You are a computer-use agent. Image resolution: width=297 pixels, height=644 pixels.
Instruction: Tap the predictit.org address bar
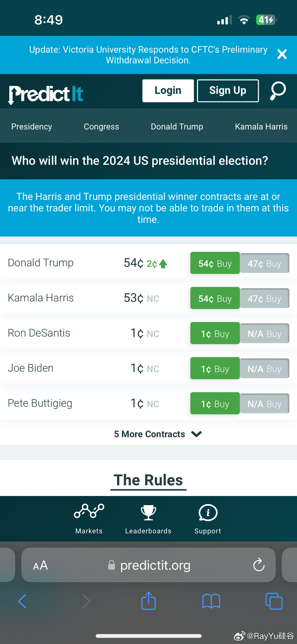155,565
